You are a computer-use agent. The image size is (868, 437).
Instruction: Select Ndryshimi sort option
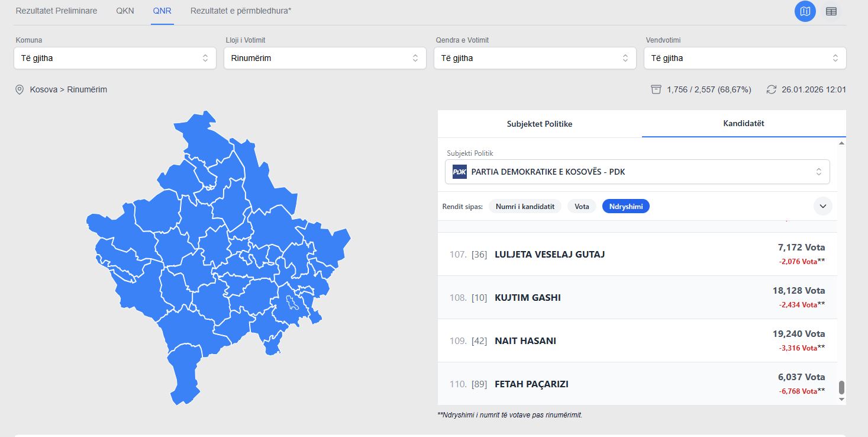click(625, 207)
